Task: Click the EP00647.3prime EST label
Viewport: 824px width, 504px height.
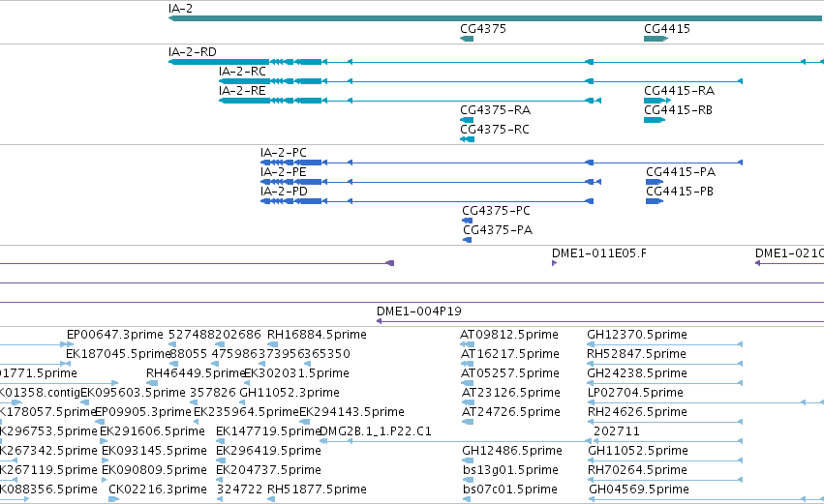Action: point(114,335)
